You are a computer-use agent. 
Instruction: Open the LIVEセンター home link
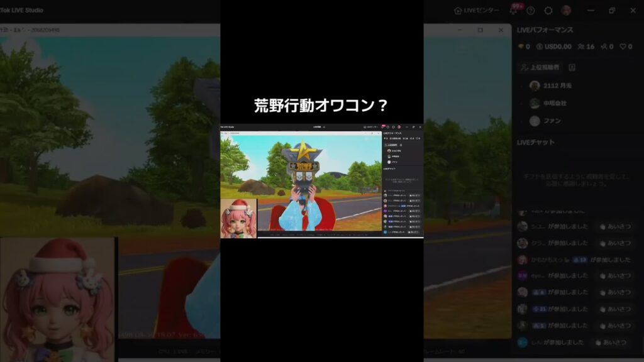pyautogui.click(x=477, y=11)
